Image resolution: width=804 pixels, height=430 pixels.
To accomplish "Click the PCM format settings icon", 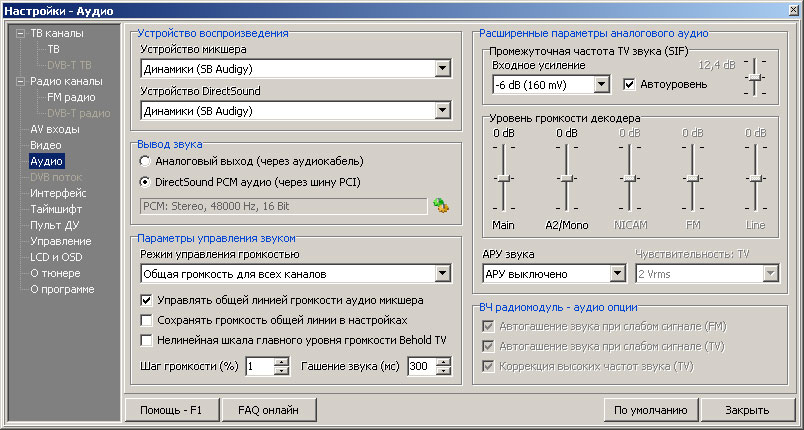I will 440,206.
